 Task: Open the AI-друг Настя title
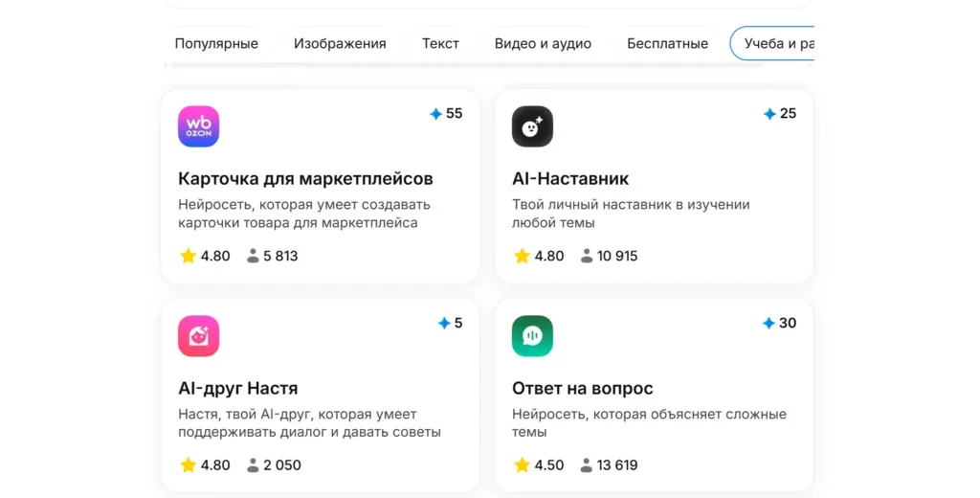tap(238, 389)
